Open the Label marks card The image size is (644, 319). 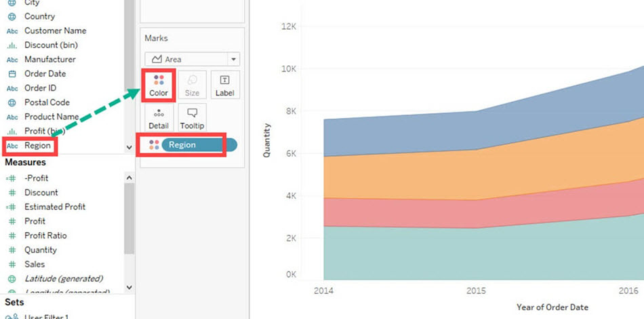(224, 86)
